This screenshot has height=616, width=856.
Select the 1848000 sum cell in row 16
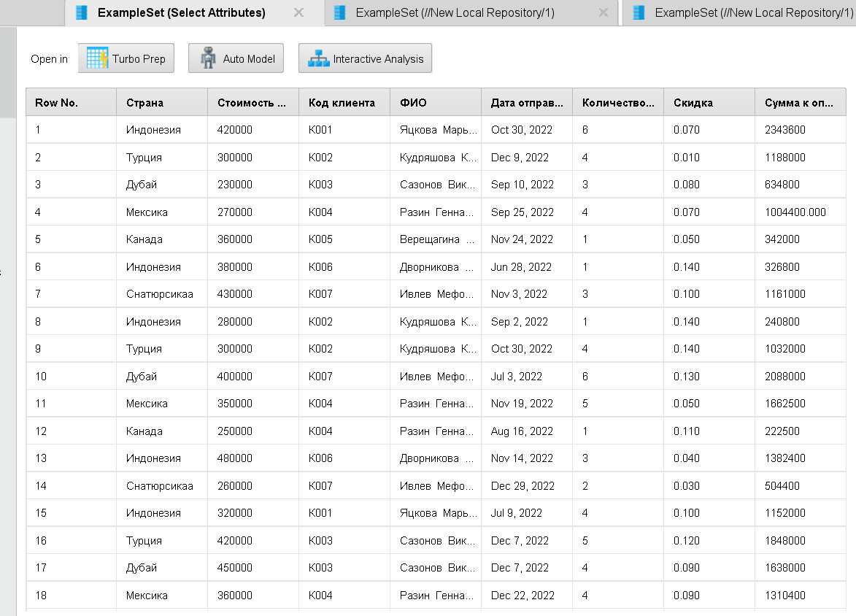(801, 540)
